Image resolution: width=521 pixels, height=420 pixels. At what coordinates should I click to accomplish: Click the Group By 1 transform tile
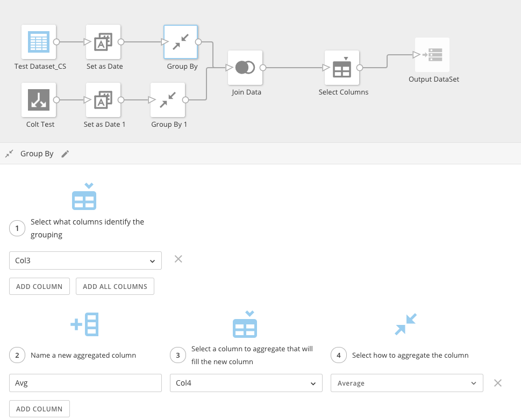click(169, 100)
